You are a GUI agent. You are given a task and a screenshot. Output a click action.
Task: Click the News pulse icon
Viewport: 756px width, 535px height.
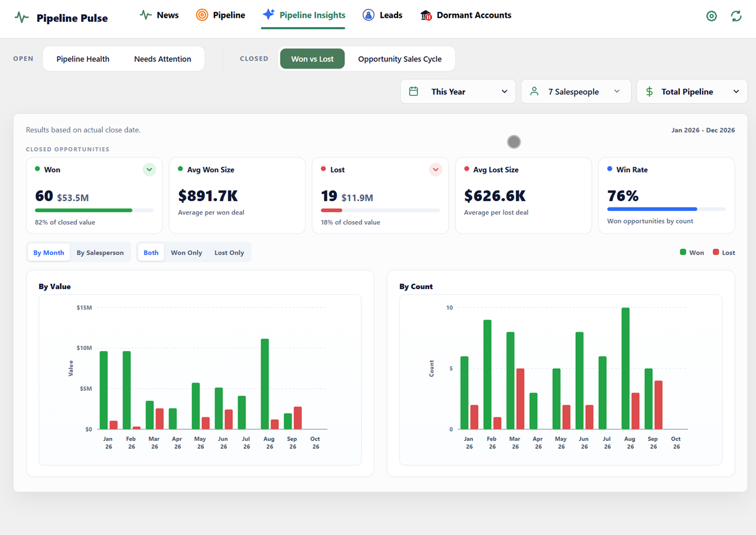(145, 15)
